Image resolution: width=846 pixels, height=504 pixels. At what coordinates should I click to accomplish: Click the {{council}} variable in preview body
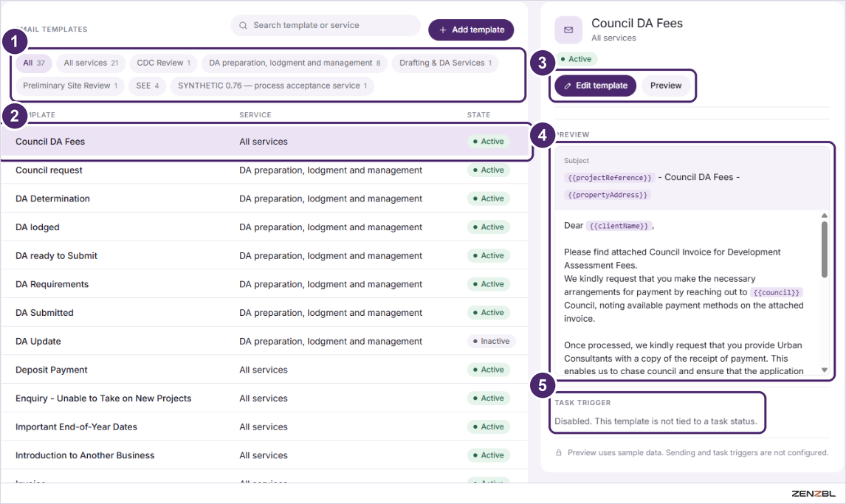pyautogui.click(x=777, y=293)
